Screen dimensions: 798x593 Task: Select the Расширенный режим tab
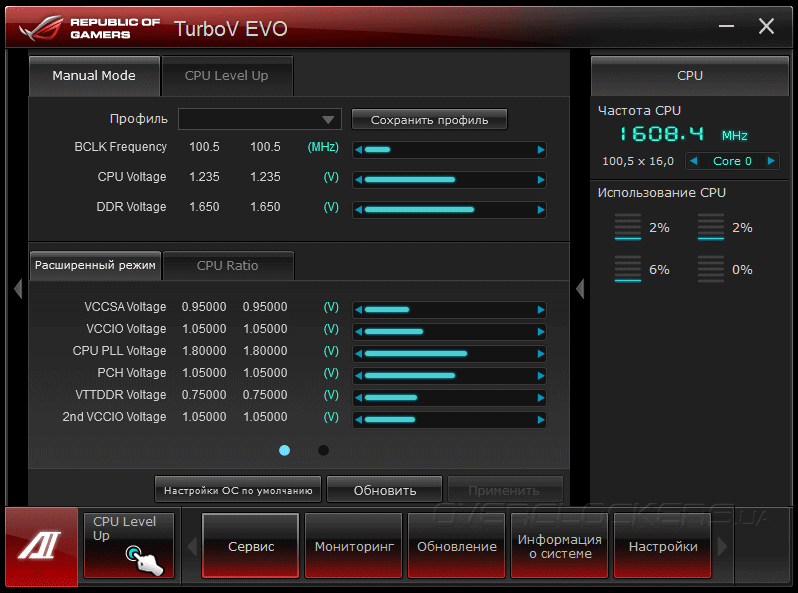pyautogui.click(x=95, y=265)
